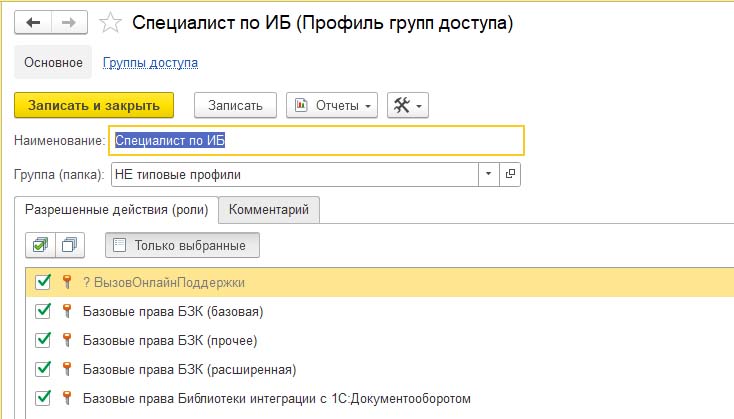Click the forward navigation arrow

click(x=69, y=21)
